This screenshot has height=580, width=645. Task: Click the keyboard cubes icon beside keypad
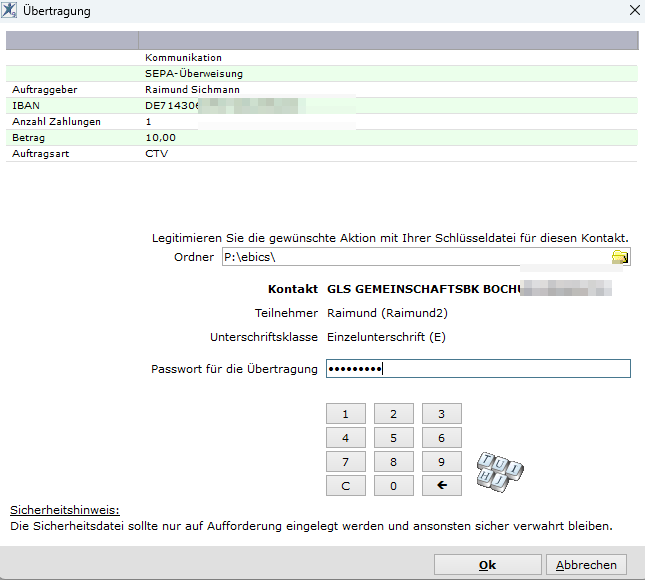coord(499,469)
